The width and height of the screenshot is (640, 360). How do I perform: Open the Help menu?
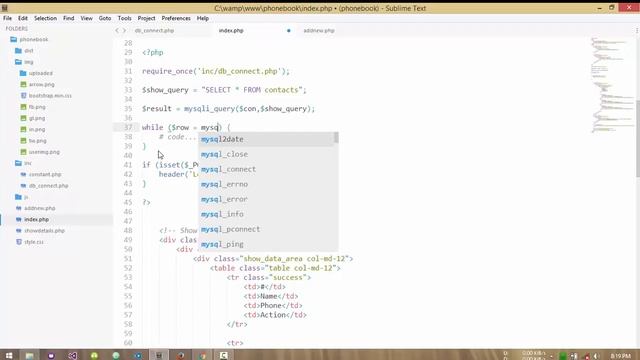[x=203, y=18]
